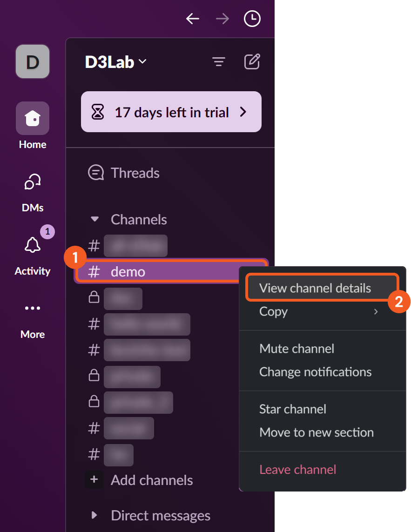This screenshot has height=532, width=411.
Task: Open the Activity bell icon
Action: [33, 245]
